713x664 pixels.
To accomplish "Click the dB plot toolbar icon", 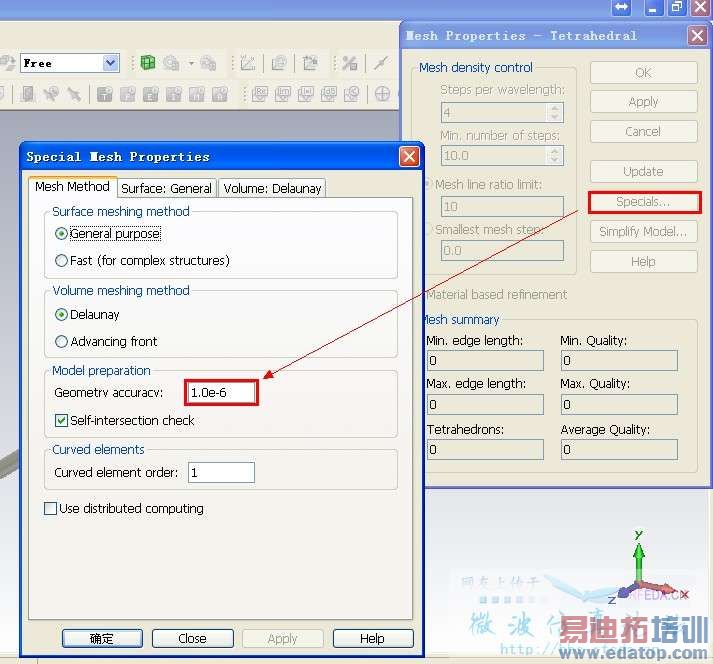I will pos(329,94).
